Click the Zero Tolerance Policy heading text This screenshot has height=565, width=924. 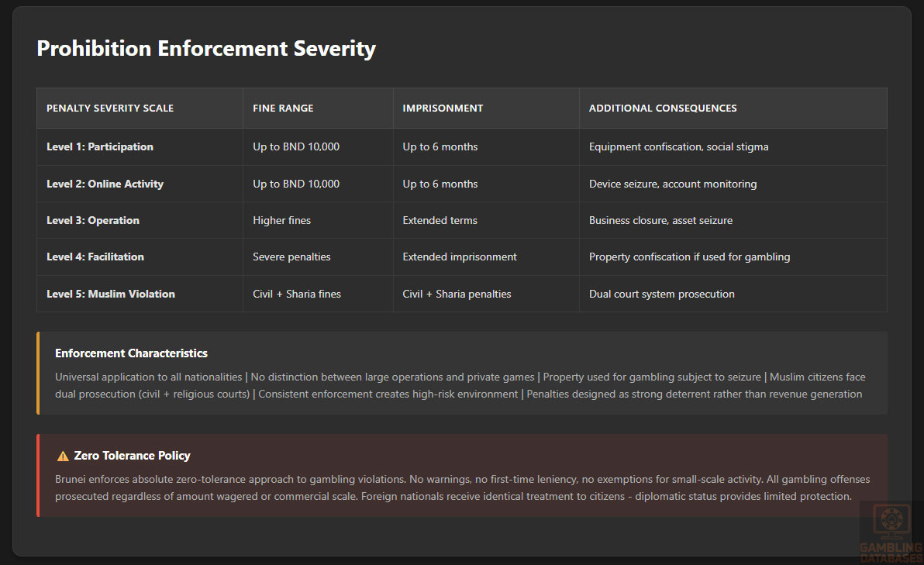[x=132, y=456]
